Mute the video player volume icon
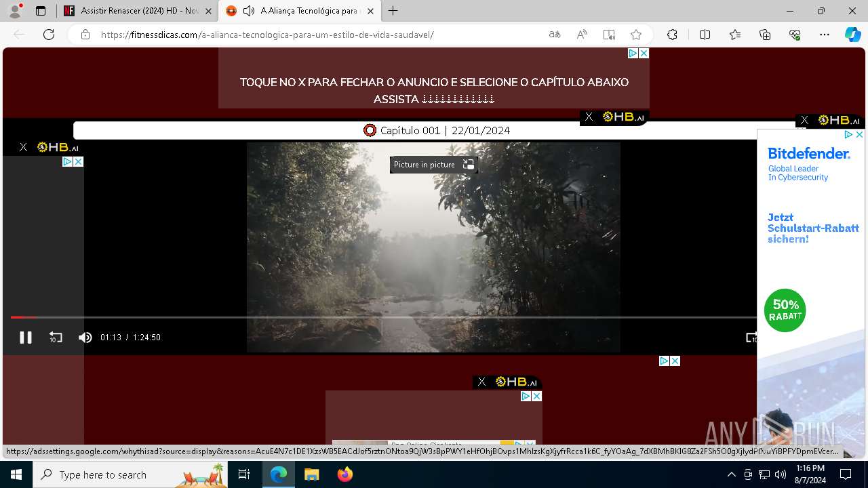868x488 pixels. click(85, 338)
